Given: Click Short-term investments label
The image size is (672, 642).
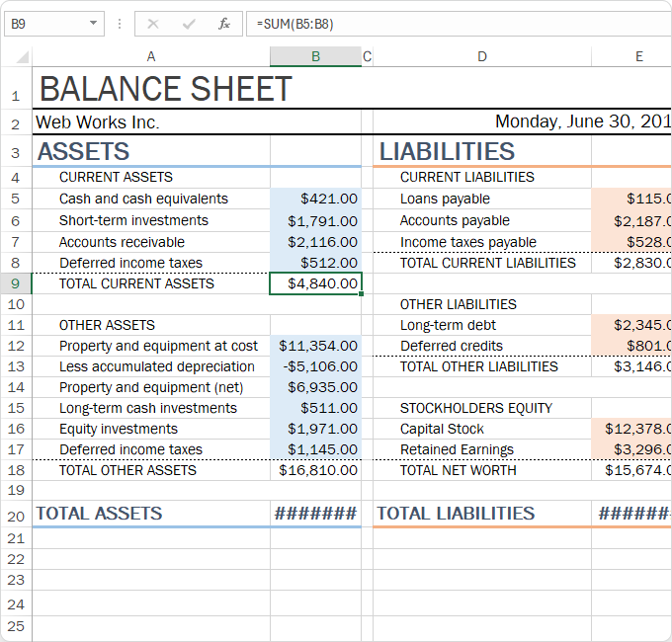Looking at the screenshot, I should pyautogui.click(x=133, y=220).
